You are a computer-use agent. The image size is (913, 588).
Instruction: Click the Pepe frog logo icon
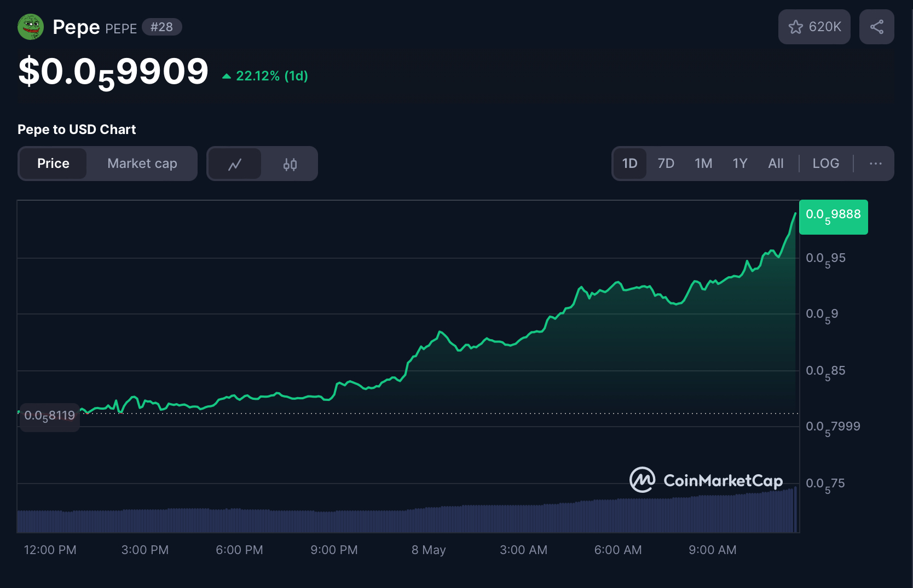pyautogui.click(x=31, y=27)
